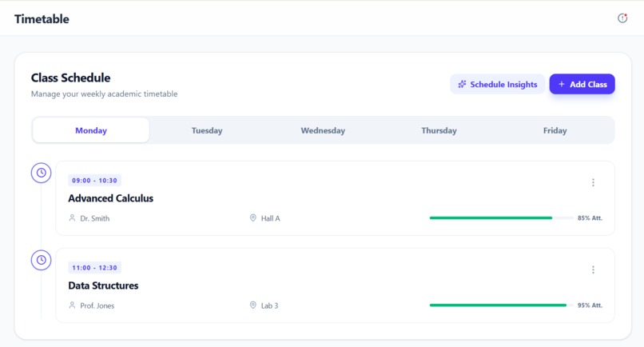Click the 09:00 - 10:30 time badge
The height and width of the screenshot is (347, 644).
coord(94,181)
